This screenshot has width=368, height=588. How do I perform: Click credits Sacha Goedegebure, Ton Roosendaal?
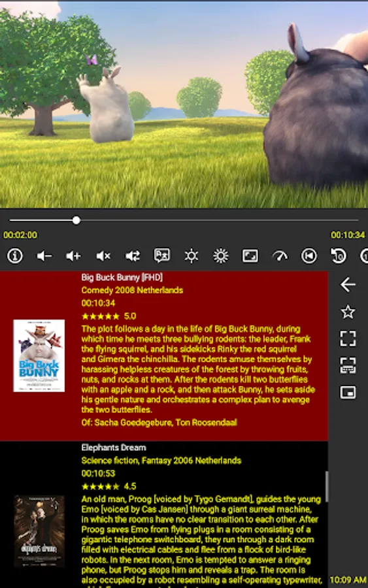click(x=159, y=423)
